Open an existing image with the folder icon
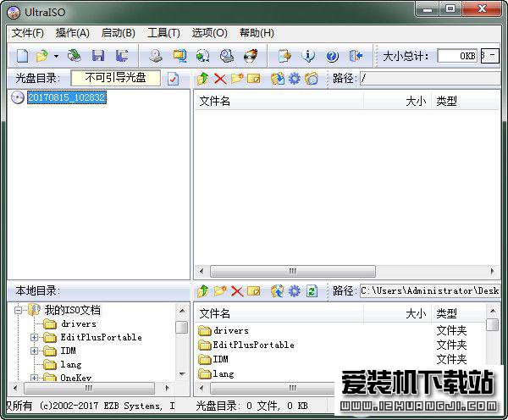The image size is (508, 420). [42, 56]
